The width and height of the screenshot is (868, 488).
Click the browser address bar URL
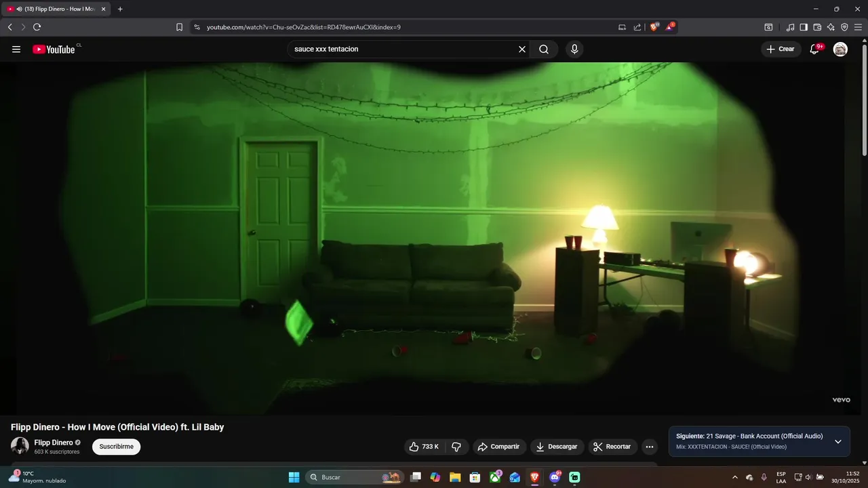pyautogui.click(x=304, y=27)
